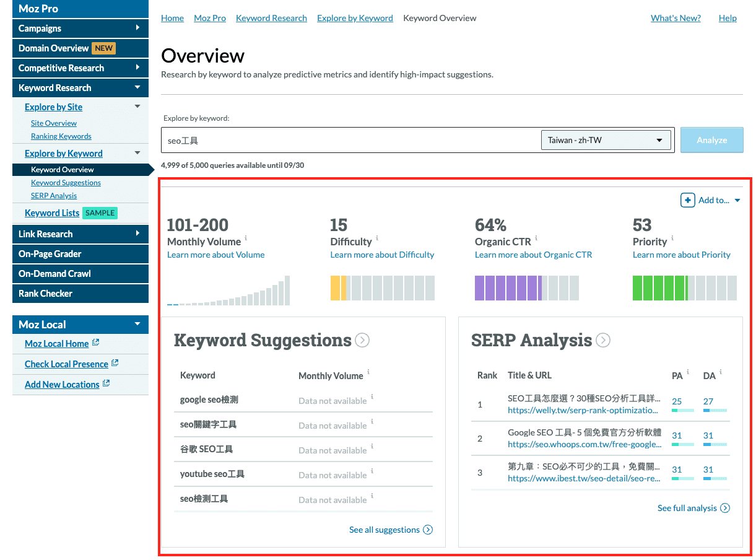Image resolution: width=756 pixels, height=560 pixels.
Task: Click the plus icon beside Add to
Action: click(687, 200)
